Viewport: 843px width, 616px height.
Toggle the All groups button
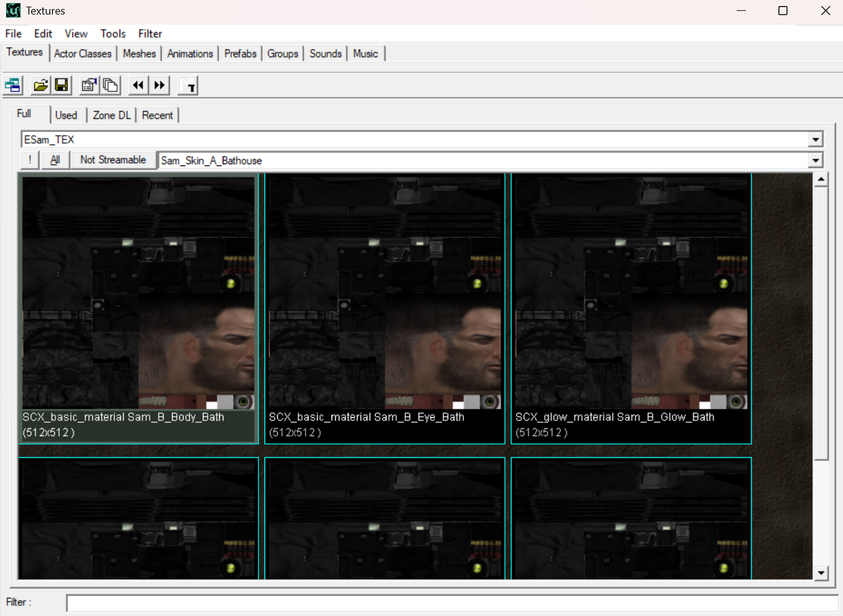[x=55, y=160]
